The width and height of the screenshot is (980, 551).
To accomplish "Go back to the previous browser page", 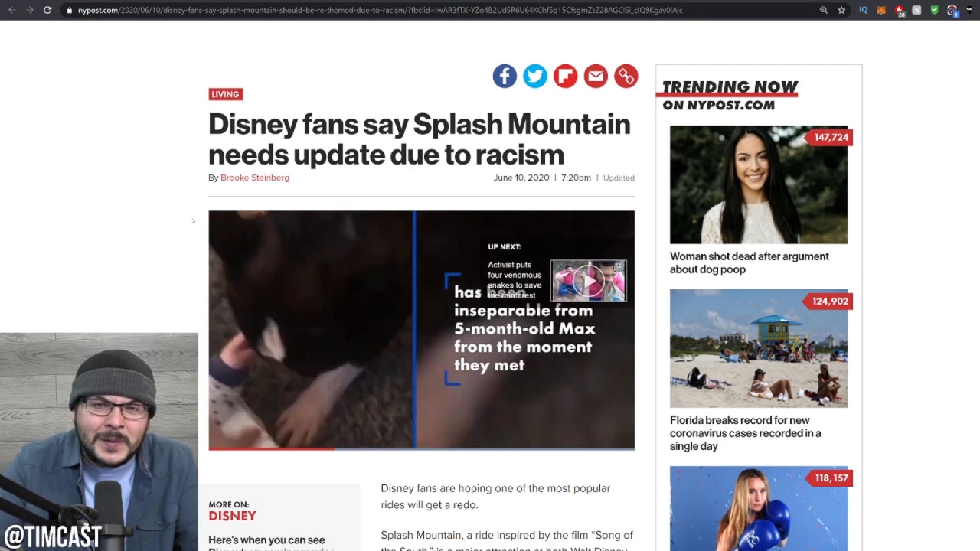I will [11, 10].
